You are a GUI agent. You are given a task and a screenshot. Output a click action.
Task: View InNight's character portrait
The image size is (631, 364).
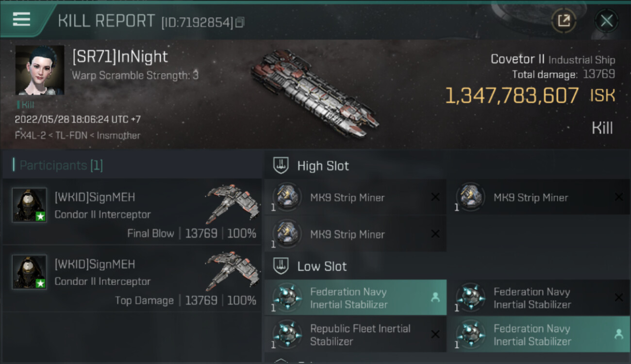[x=40, y=70]
